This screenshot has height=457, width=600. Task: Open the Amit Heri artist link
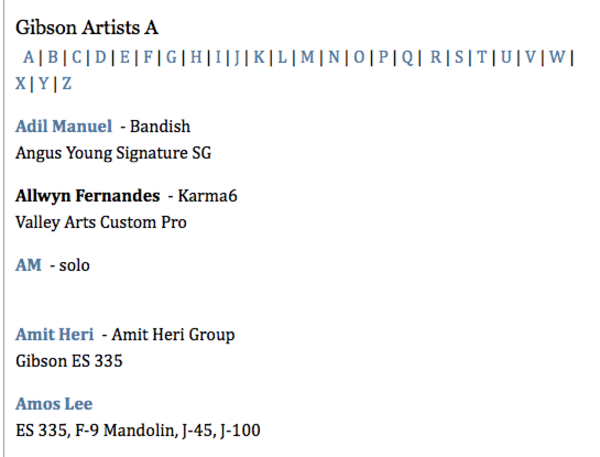[54, 334]
